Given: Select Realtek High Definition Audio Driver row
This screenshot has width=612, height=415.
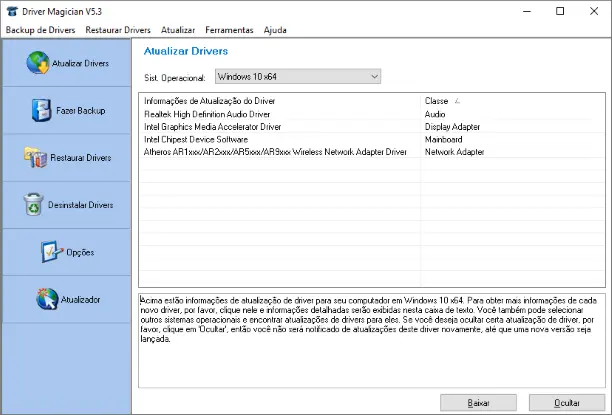Looking at the screenshot, I should point(372,114).
